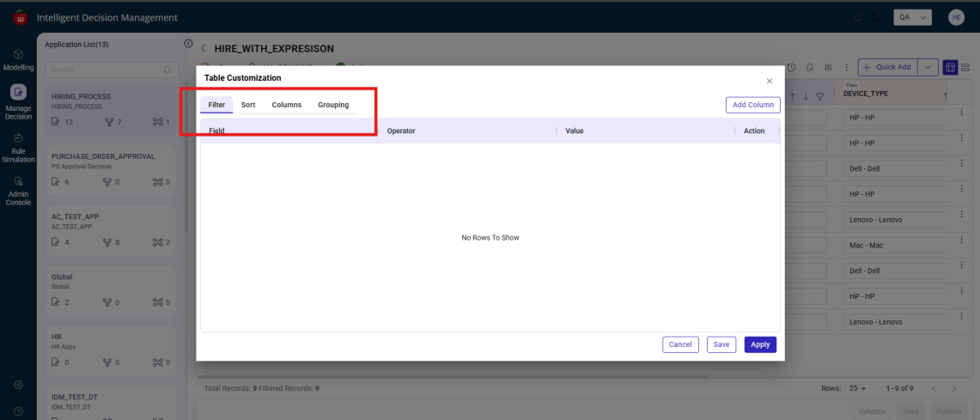Click the HIRE_WITH_EXPRESION title

[x=274, y=49]
